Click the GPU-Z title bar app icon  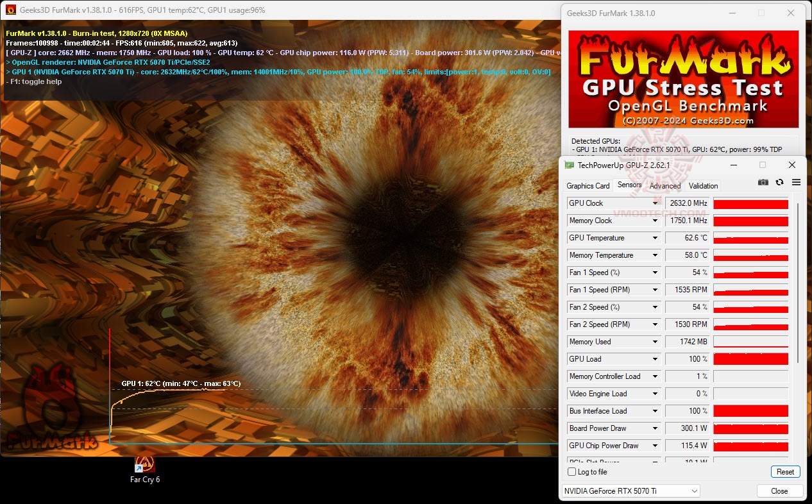coord(569,165)
